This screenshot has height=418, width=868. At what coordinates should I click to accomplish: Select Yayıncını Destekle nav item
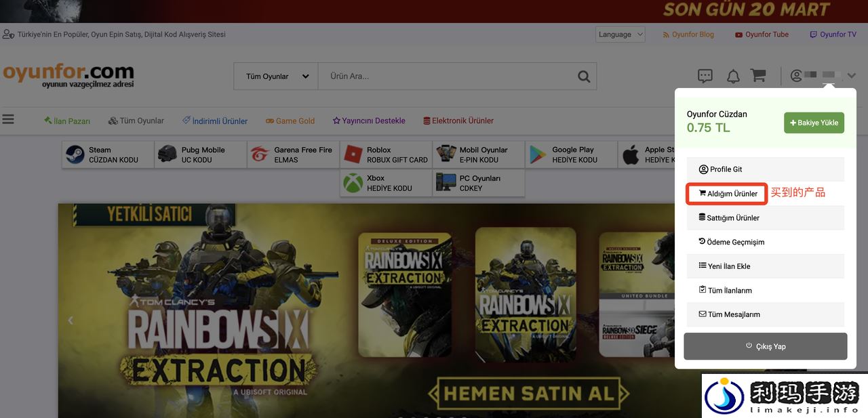(369, 121)
